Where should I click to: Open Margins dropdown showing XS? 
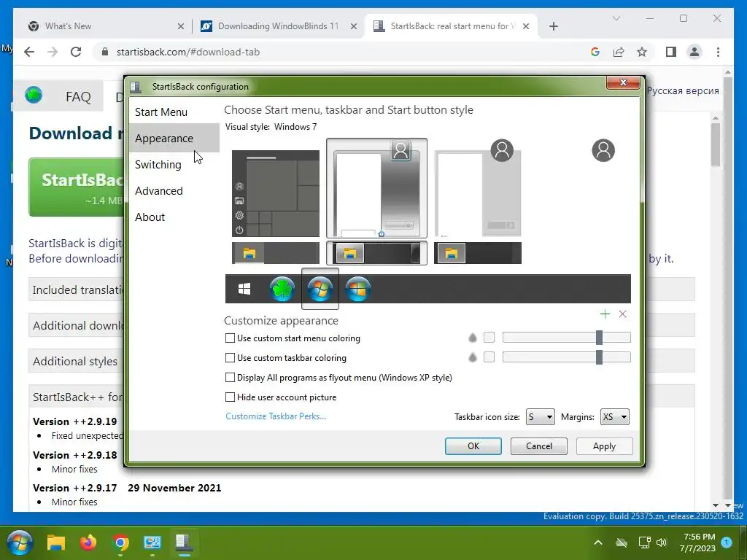pos(614,417)
